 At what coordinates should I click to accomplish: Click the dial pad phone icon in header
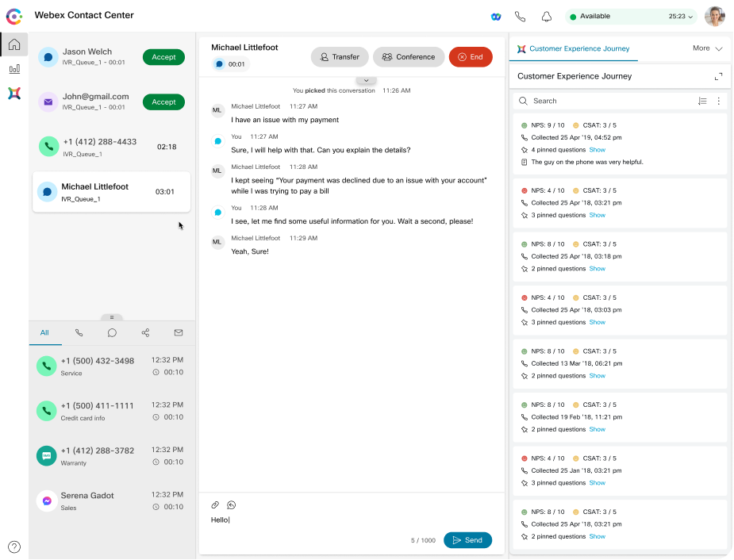coord(520,17)
